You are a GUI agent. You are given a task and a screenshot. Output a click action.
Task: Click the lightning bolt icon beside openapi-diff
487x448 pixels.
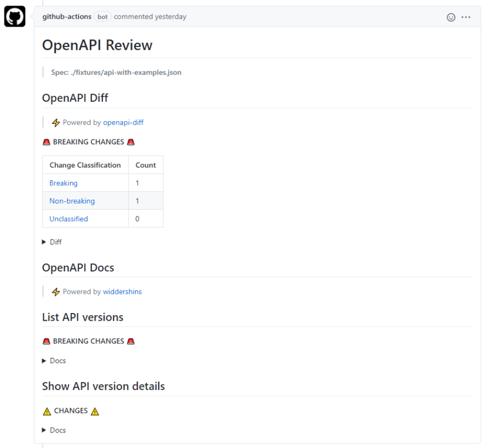(x=56, y=123)
